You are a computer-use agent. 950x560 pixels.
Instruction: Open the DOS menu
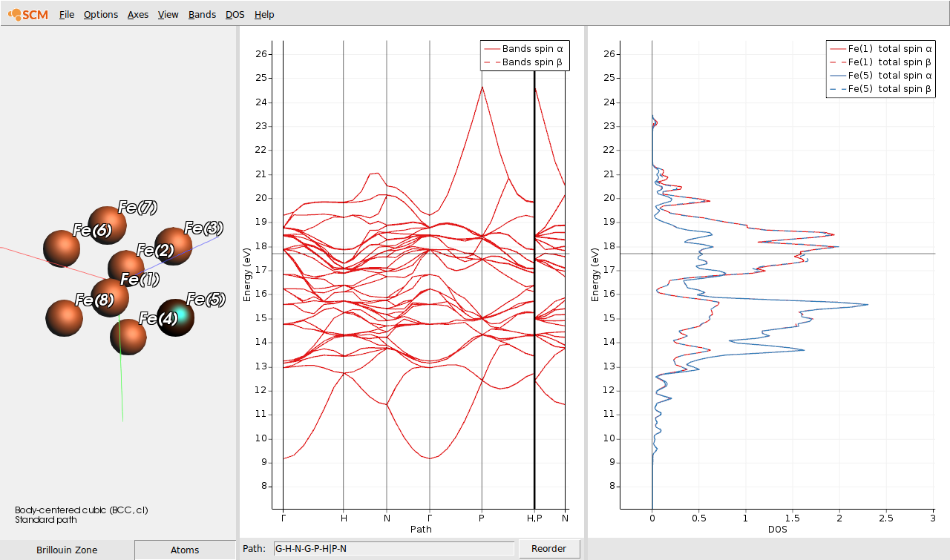pyautogui.click(x=235, y=14)
